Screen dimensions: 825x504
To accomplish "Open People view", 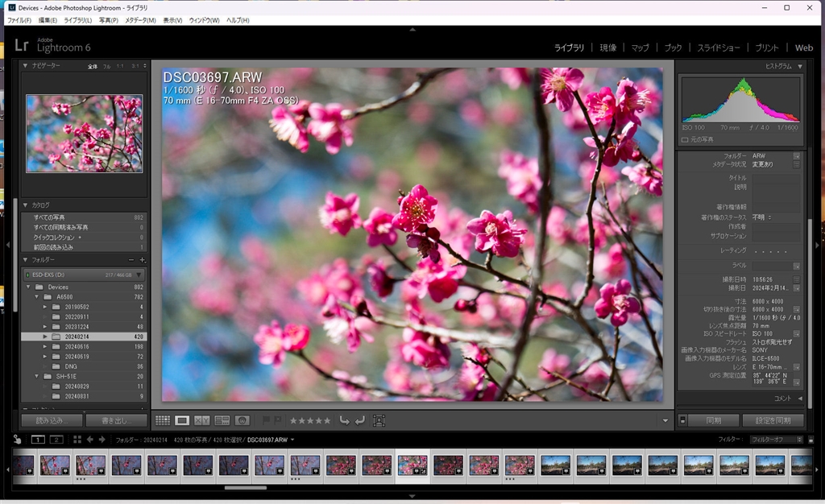I will 242,419.
